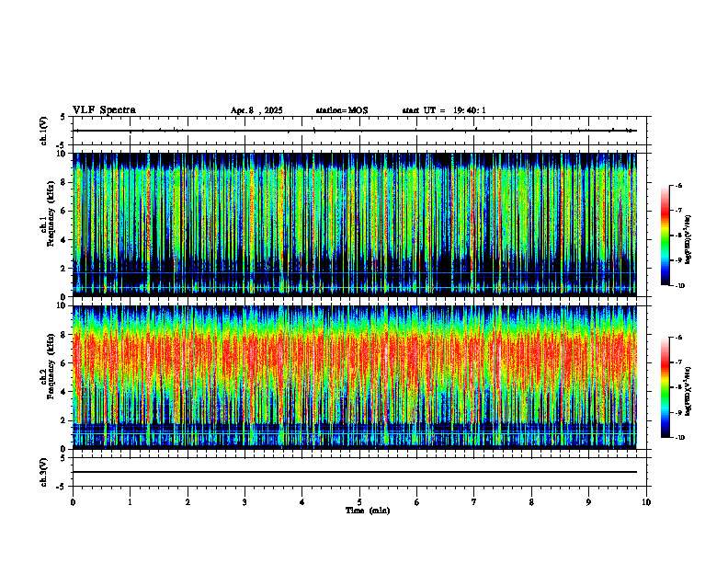Click the "VLF Spectra" title text
This screenshot has height=563, width=728.
(x=104, y=110)
